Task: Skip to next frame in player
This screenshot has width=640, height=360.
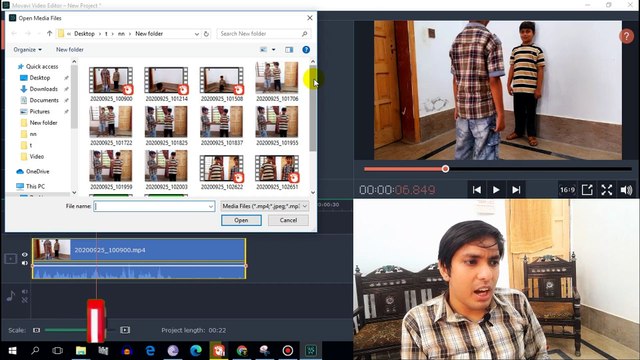Action: [516, 190]
